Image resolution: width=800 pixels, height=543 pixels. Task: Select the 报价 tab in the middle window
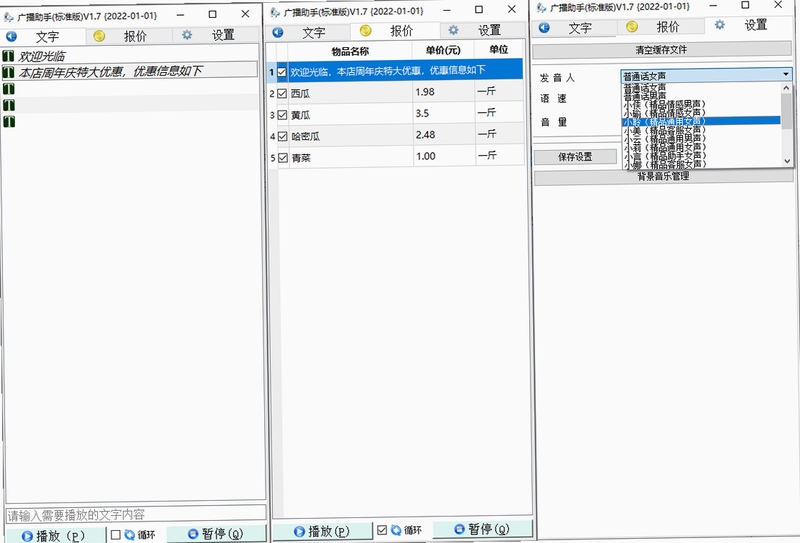[395, 31]
